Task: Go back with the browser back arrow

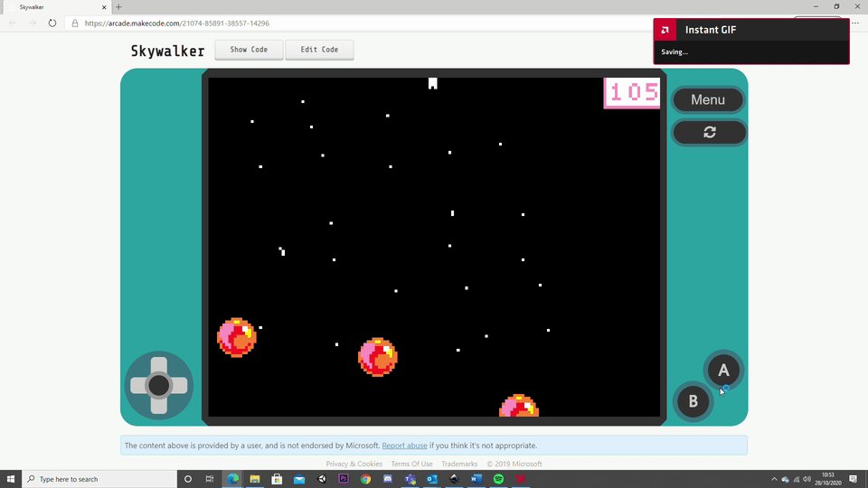Action: click(x=13, y=23)
